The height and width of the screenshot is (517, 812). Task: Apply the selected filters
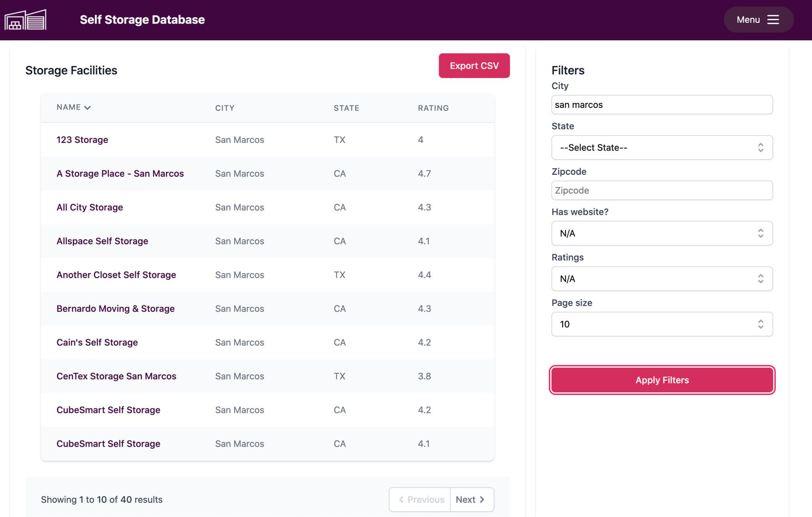(x=662, y=380)
